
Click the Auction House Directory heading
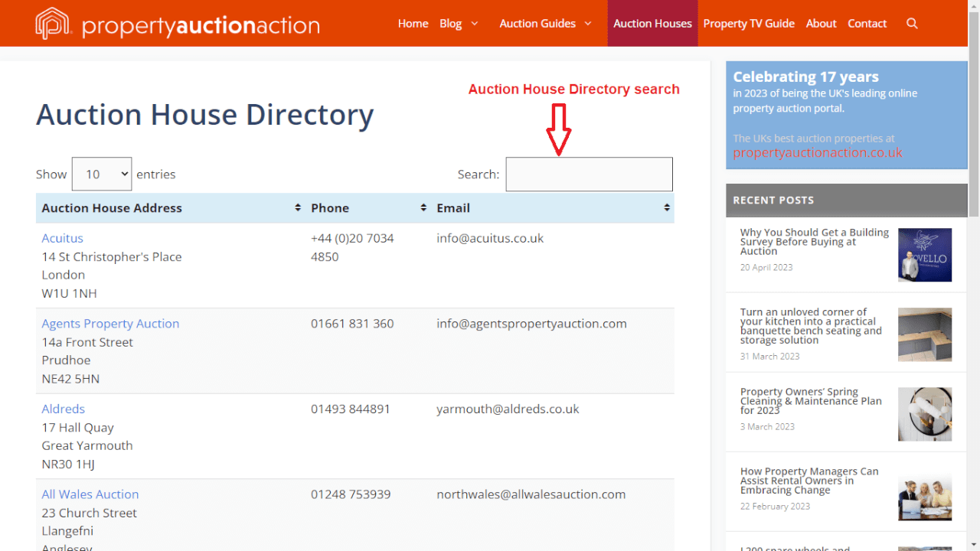204,115
